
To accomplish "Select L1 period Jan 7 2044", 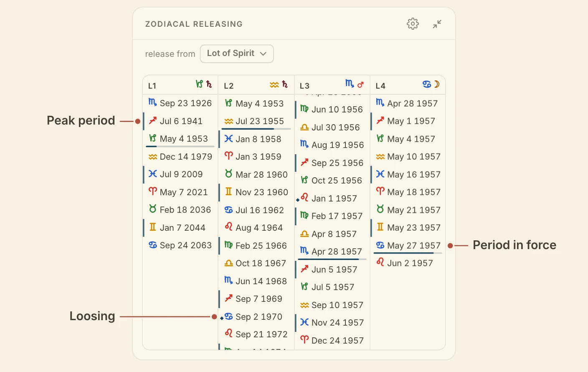I will coord(180,228).
